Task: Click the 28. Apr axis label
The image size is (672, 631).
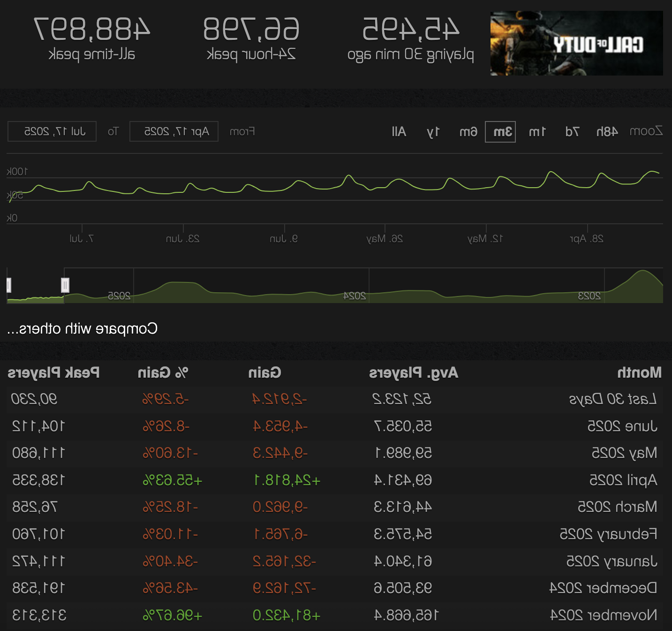Action: pos(587,239)
